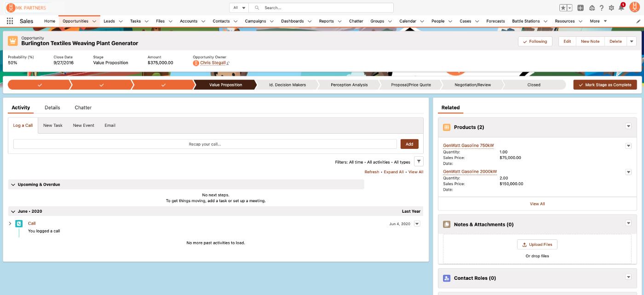View notifications via the bell icon
Screen dimensions: 644x295
point(621,8)
